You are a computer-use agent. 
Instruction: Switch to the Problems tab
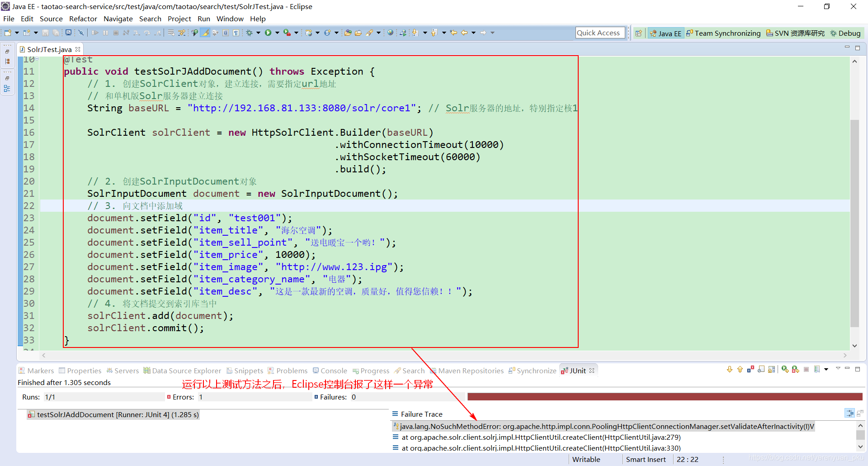[288, 371]
